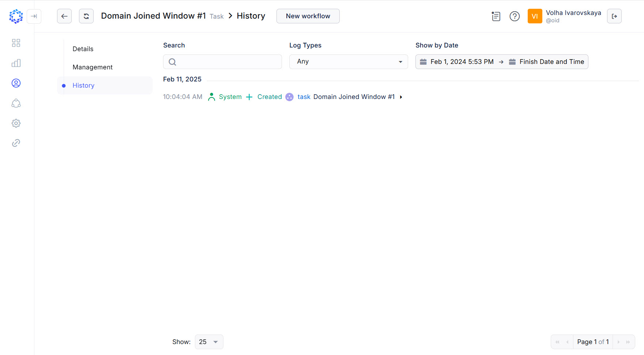Open the link chain sidebar icon
Viewport: 644px width, 355px height.
16,143
